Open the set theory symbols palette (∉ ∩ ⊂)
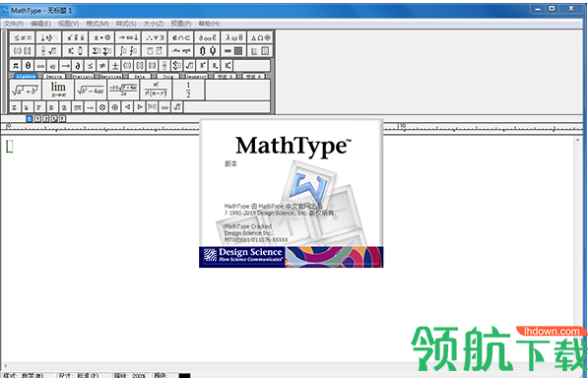 pos(181,37)
